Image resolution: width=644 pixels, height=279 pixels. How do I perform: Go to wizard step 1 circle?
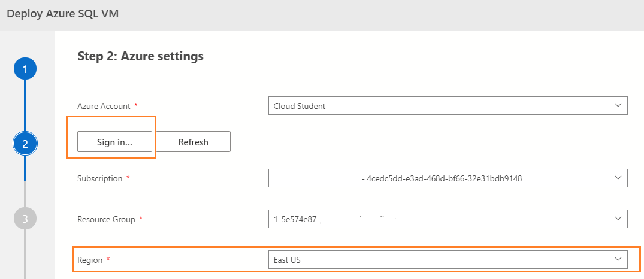point(25,69)
